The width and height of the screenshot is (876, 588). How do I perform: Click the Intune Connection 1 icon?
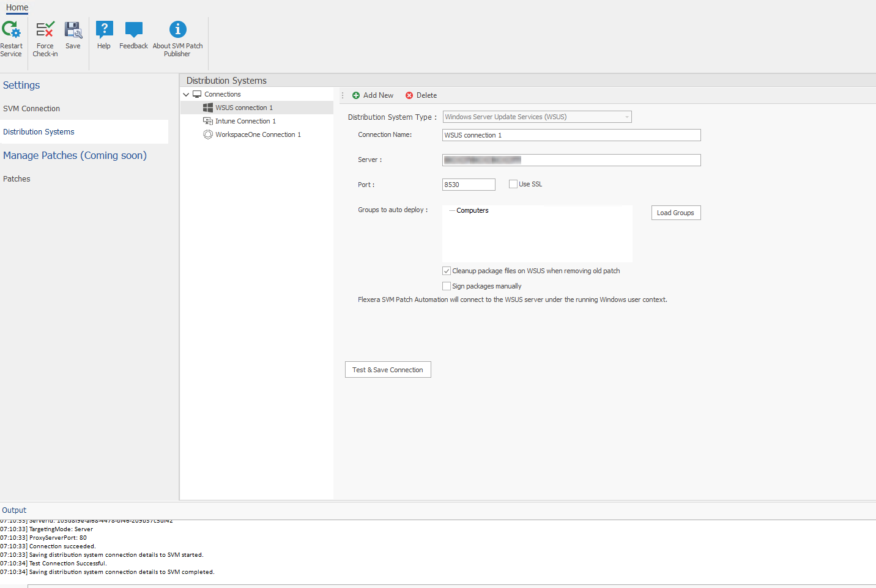click(208, 121)
